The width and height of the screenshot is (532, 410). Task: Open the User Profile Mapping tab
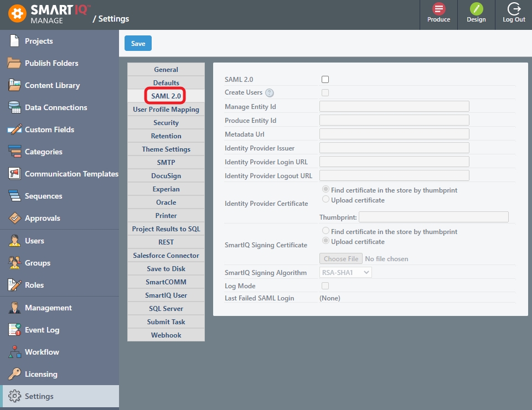[x=166, y=109]
